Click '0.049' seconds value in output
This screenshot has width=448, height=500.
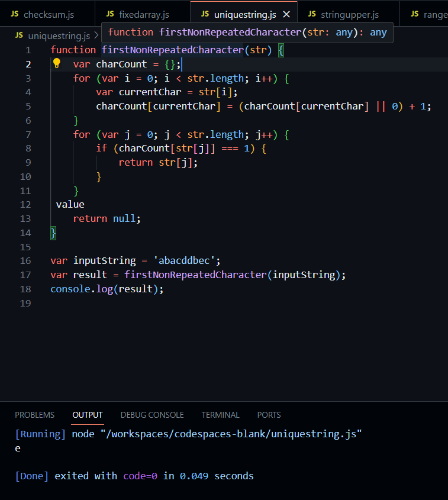coord(194,476)
